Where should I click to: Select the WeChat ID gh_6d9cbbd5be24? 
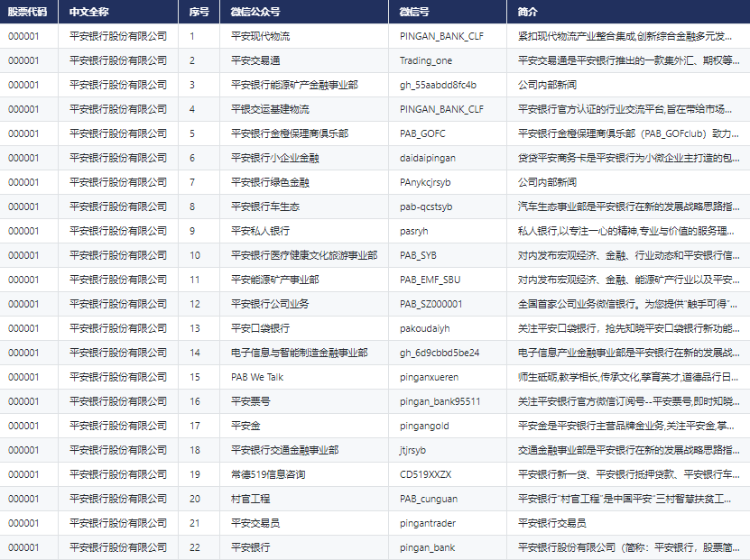click(x=440, y=353)
